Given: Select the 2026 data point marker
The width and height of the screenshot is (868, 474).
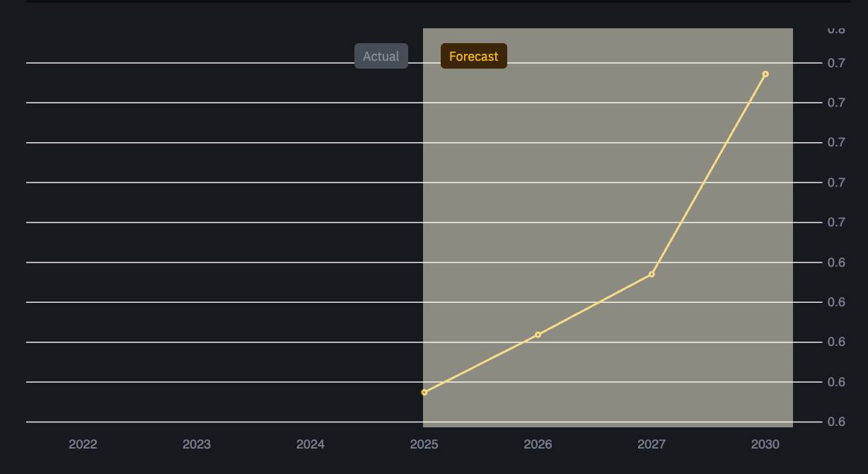Looking at the screenshot, I should [538, 335].
